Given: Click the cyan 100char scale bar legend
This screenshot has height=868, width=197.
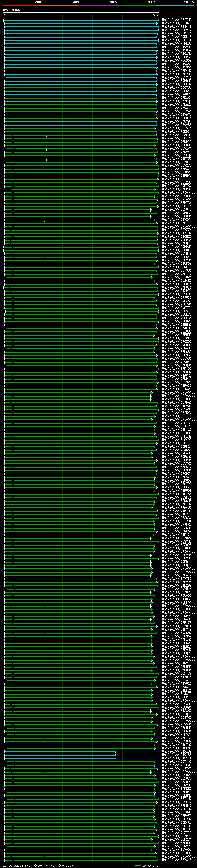Looking at the screenshot, I should coord(138,866).
